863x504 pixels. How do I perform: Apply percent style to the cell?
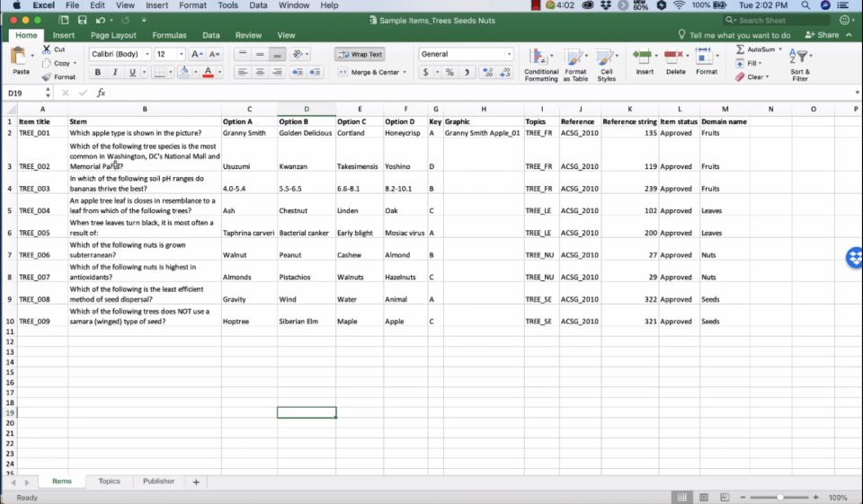click(x=449, y=72)
